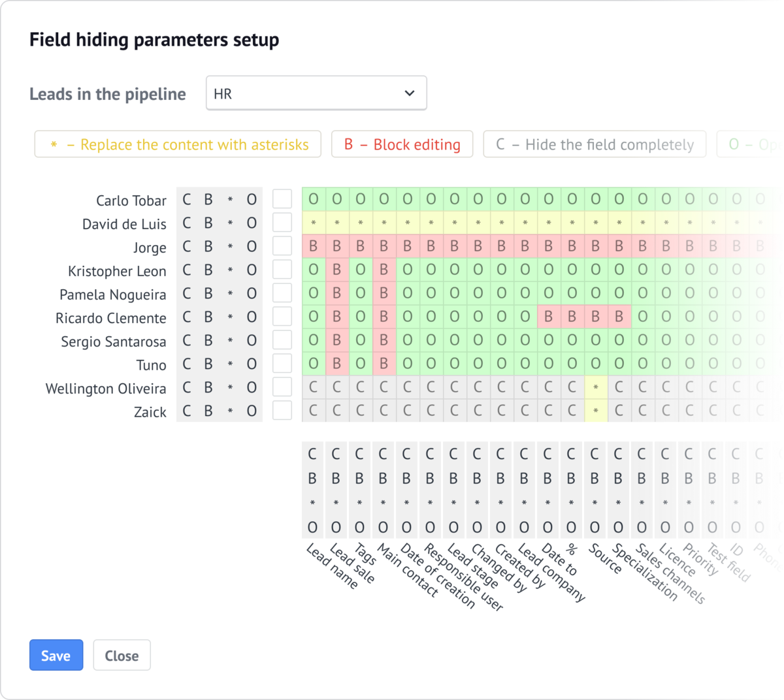Save the field hiding parameters

(x=56, y=655)
